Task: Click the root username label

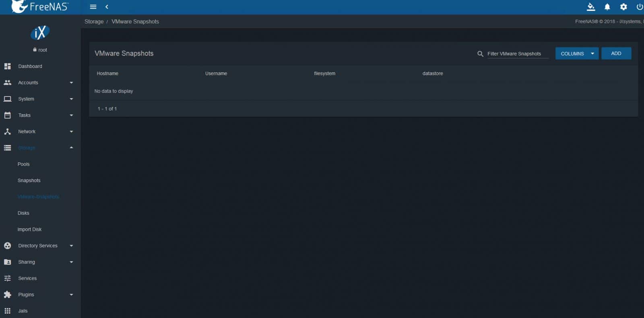Action: (43, 50)
